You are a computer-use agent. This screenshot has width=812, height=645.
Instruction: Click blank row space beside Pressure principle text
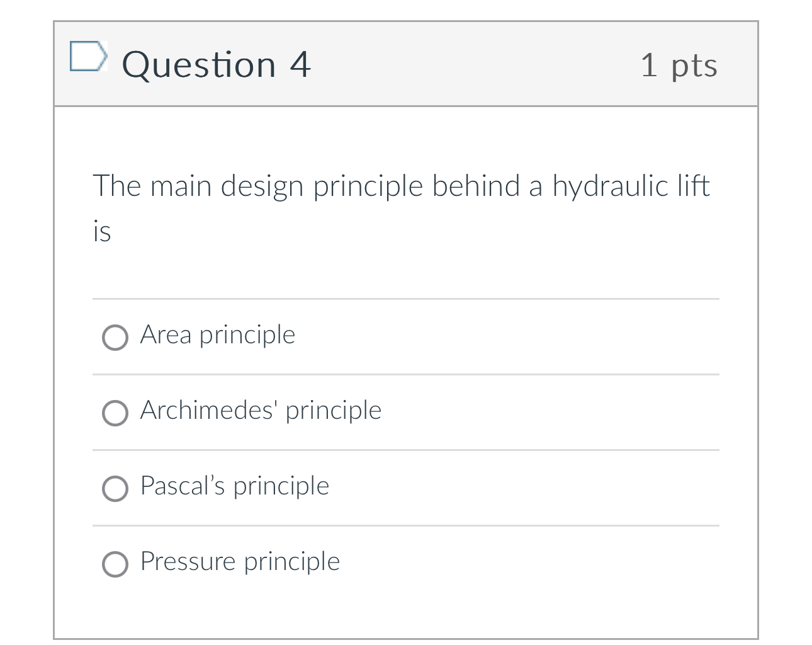[x=529, y=563]
